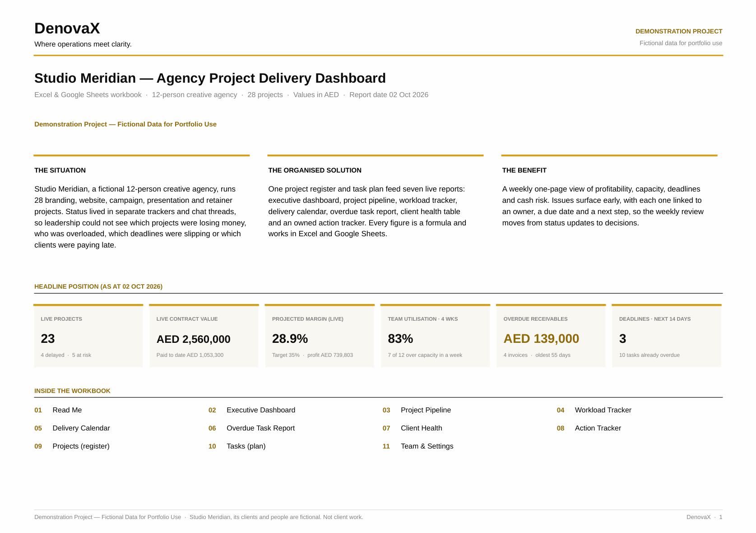Click the DenovaX heading at top left

click(67, 28)
